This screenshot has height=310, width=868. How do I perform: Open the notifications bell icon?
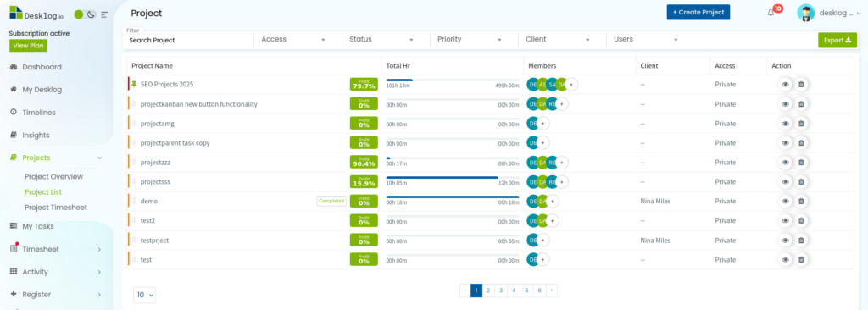pos(771,13)
